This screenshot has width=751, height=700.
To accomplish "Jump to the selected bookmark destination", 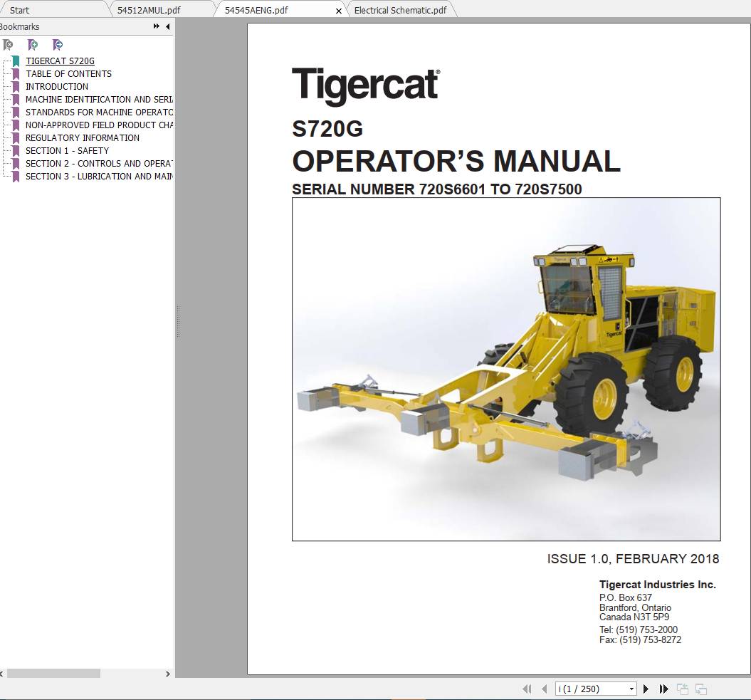I will (x=57, y=44).
